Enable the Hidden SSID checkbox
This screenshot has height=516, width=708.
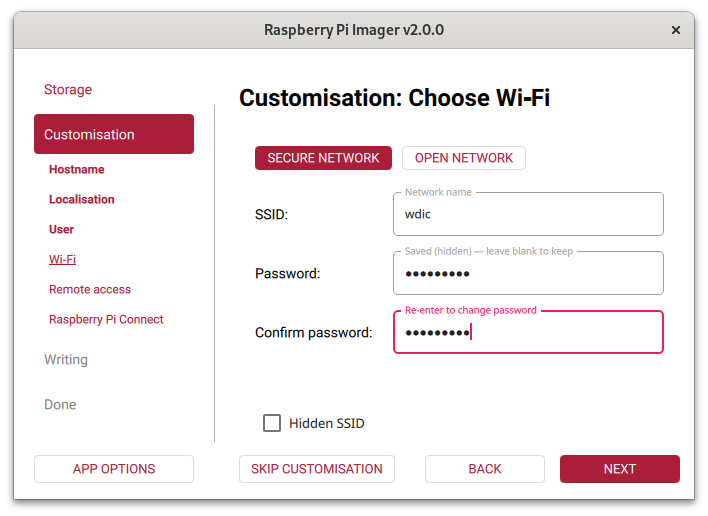coord(272,423)
